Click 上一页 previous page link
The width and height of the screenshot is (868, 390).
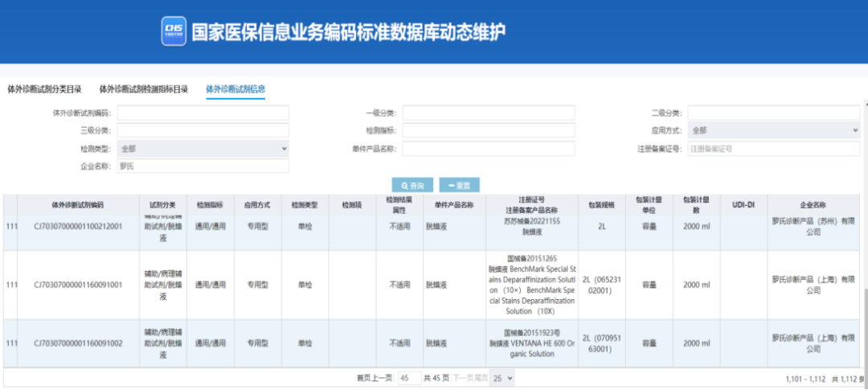(x=383, y=378)
